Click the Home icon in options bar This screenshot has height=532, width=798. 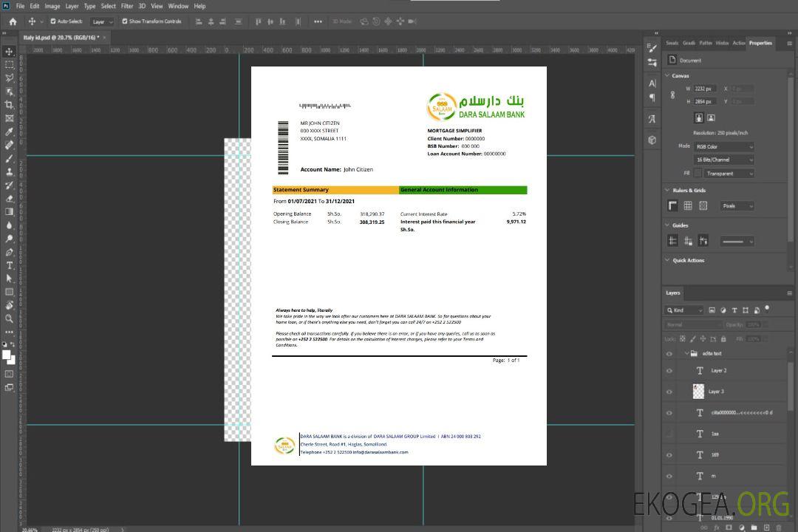(13, 21)
